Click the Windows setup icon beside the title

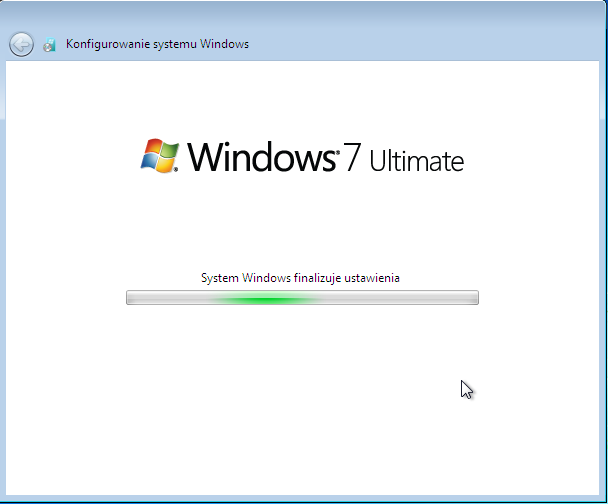[x=49, y=45]
